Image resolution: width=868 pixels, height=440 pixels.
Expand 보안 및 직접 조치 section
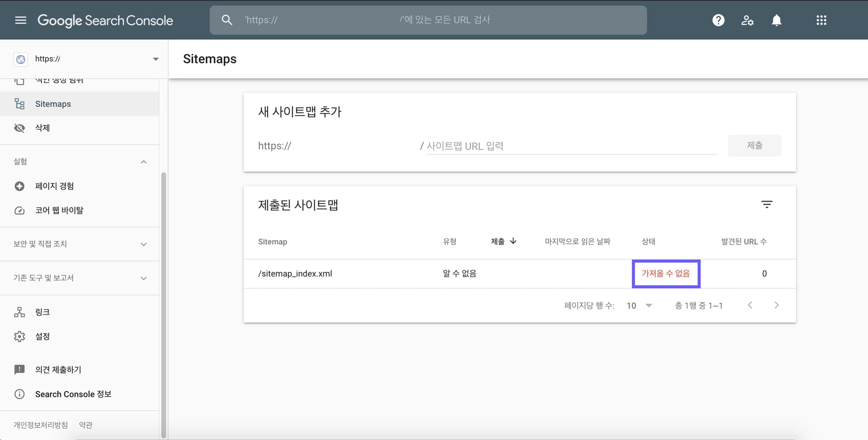[144, 244]
